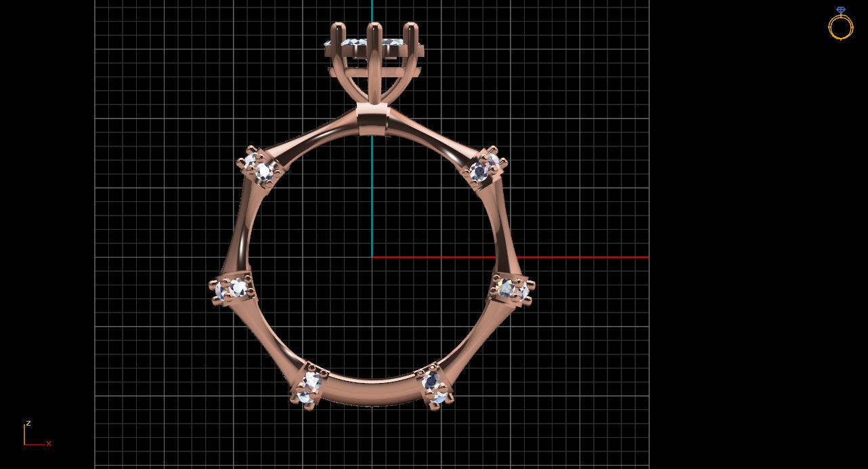
Task: Select the center prong setting atop the ring
Action: click(373, 62)
